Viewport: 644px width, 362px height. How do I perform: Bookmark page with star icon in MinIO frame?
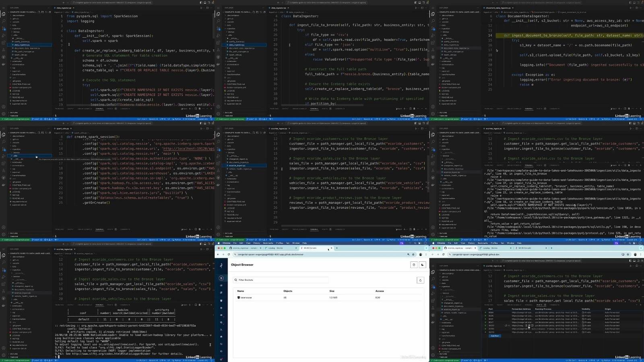[x=413, y=254]
